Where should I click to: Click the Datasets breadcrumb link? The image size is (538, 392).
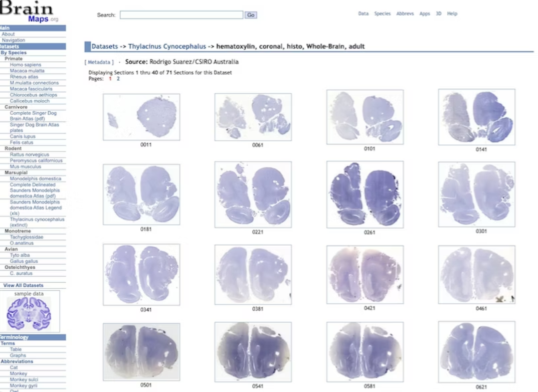click(x=104, y=47)
